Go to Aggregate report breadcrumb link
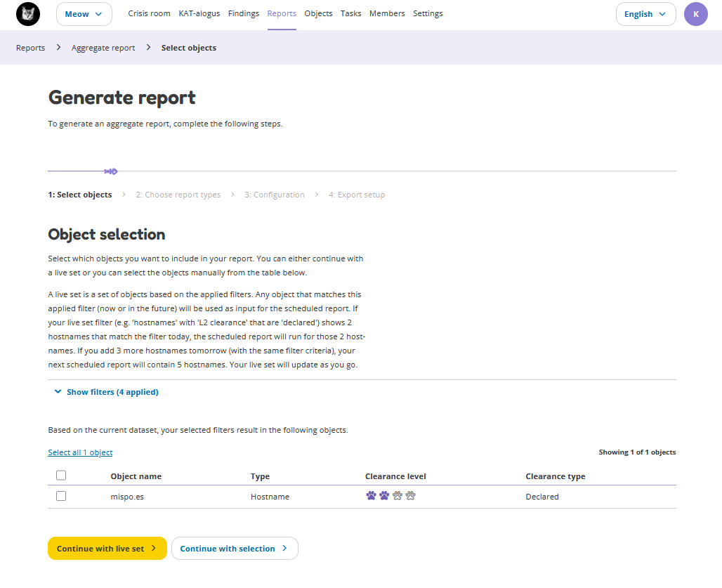The image size is (722, 588). (x=103, y=48)
